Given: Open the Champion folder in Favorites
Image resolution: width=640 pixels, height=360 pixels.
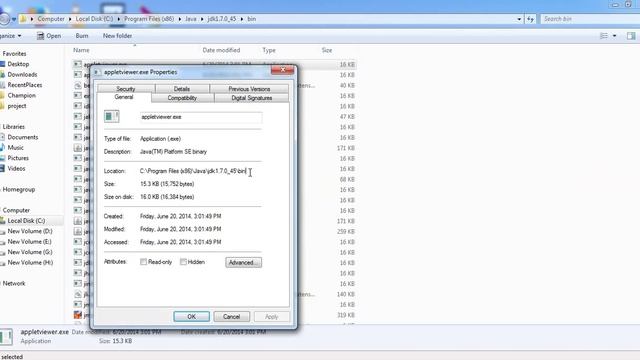Looking at the screenshot, I should pyautogui.click(x=21, y=96).
